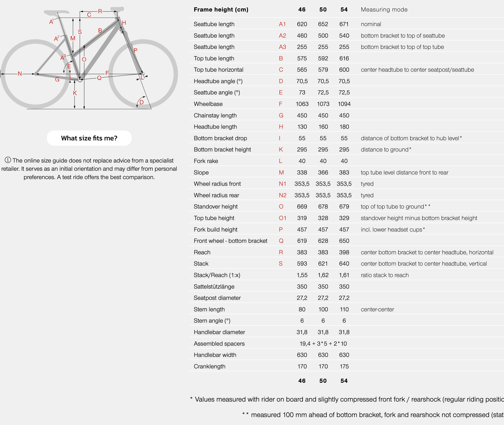Click the Assembled spacers value text
Screen dimensions: 504x425
point(323,344)
